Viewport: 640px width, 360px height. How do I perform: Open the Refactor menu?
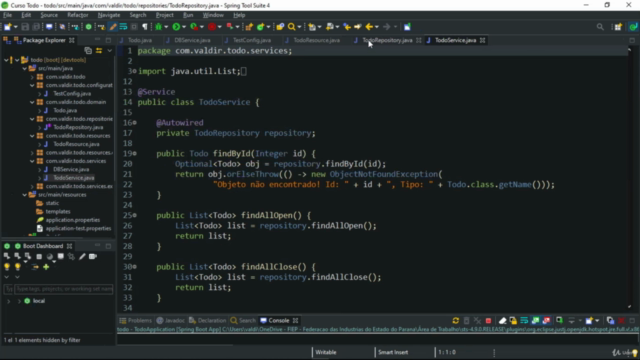click(78, 15)
